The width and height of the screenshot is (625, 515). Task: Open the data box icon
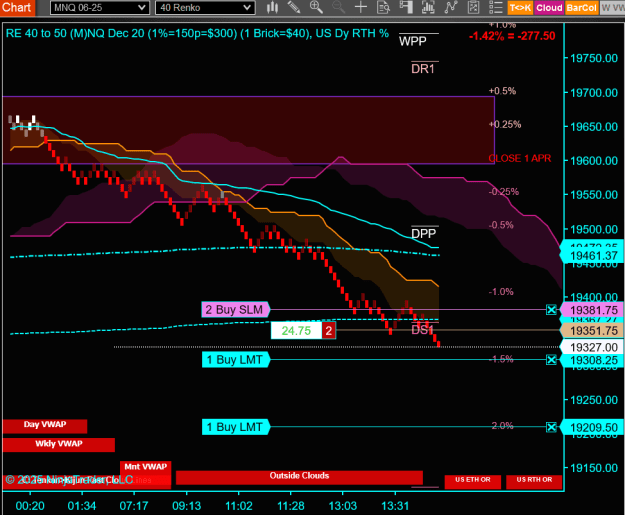(x=383, y=7)
